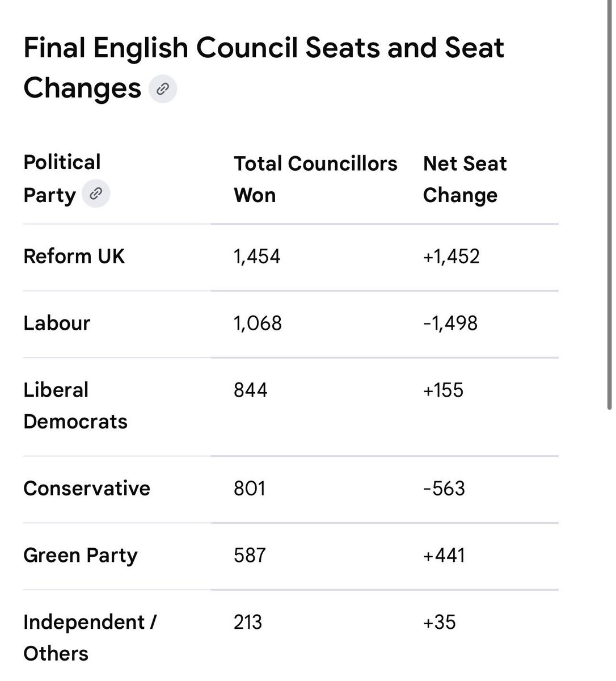616x681 pixels.
Task: Click the Green Party net change +441
Action: [x=444, y=556]
